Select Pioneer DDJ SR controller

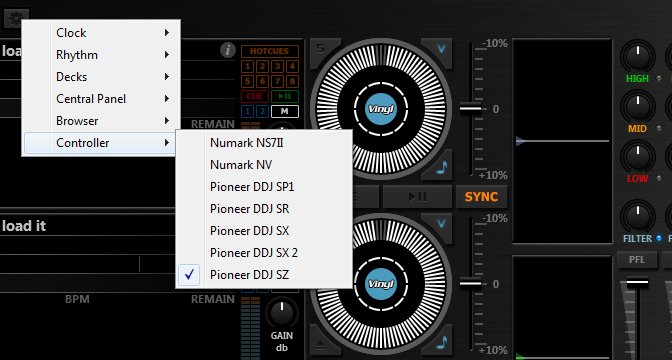click(264, 209)
